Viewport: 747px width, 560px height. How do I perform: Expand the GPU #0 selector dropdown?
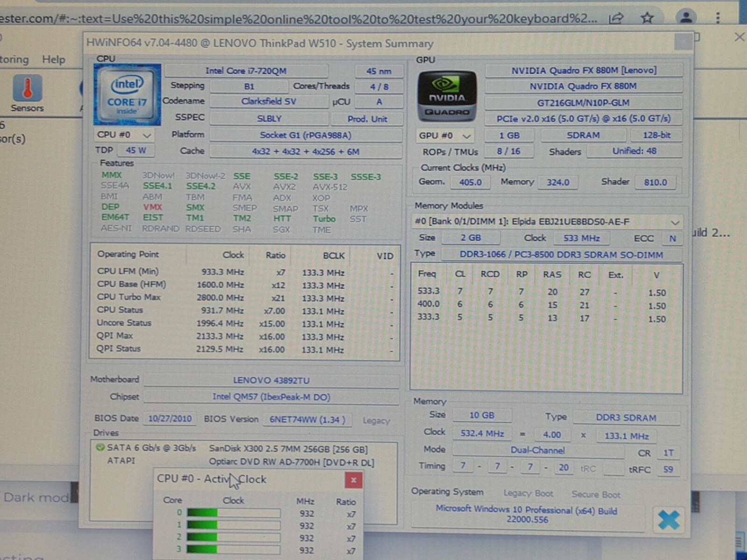pyautogui.click(x=445, y=136)
